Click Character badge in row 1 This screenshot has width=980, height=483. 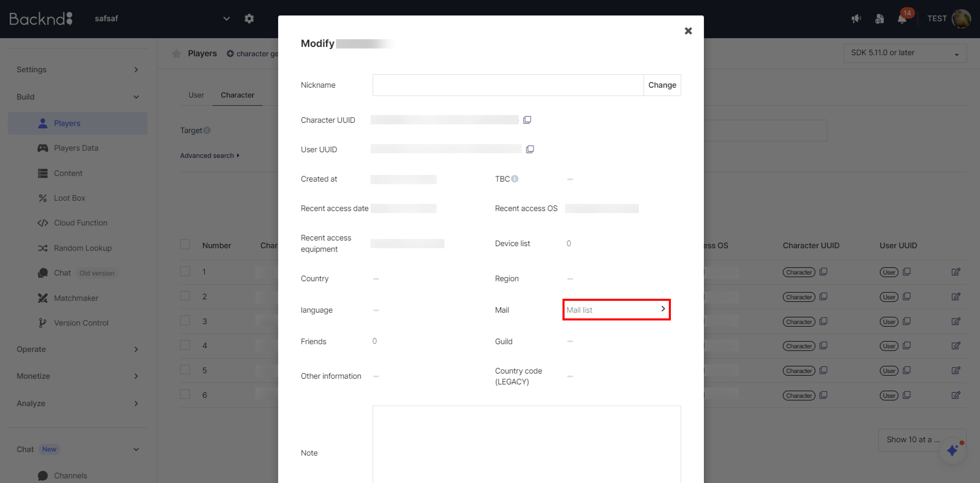tap(799, 272)
